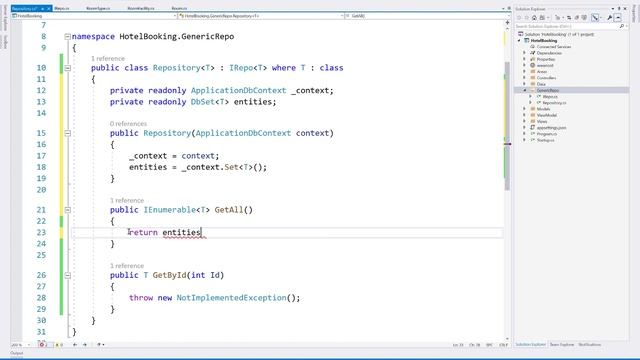Expand the Views folder node
The image size is (640, 360).
click(x=525, y=121)
